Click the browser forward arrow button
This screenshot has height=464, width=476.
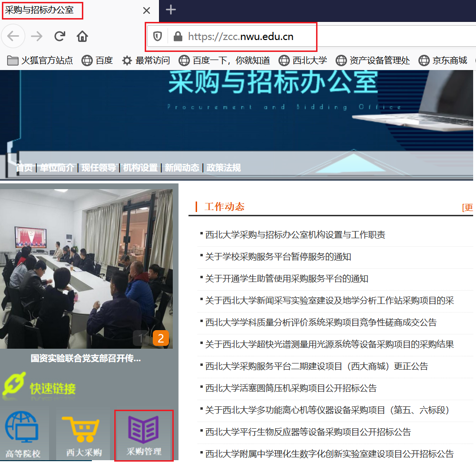[37, 36]
